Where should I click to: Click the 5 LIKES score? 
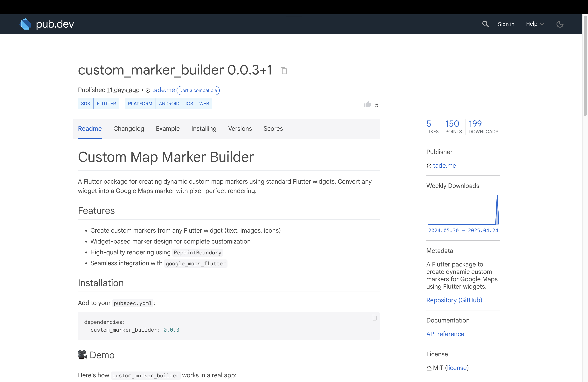pos(432,127)
